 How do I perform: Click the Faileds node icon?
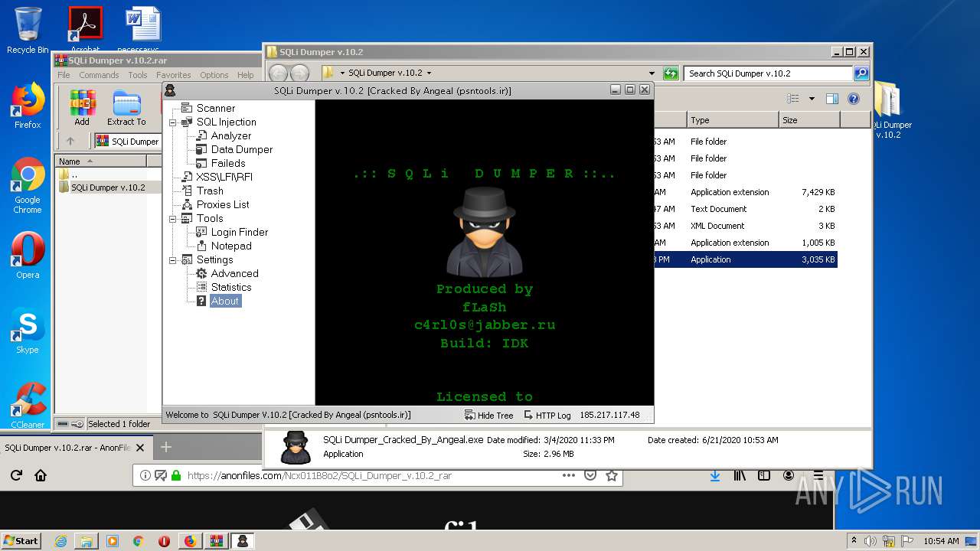pos(201,163)
